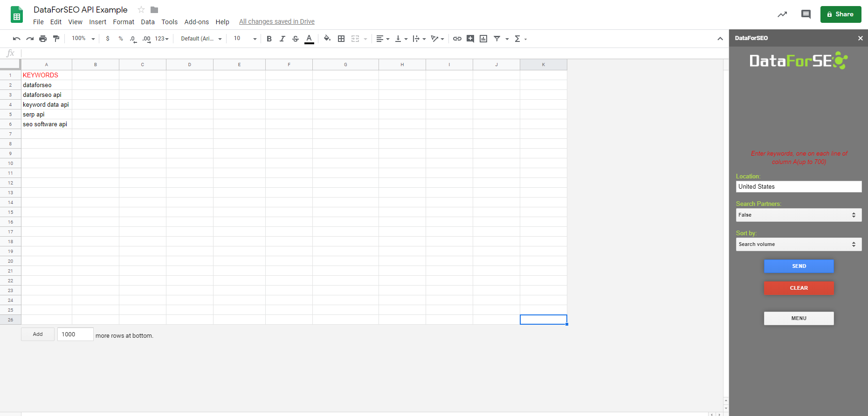Open the borders tool
This screenshot has width=868, height=416.
(x=341, y=39)
